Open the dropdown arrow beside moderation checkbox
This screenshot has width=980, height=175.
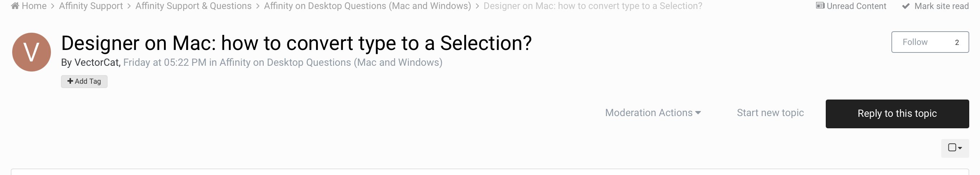pos(960,148)
